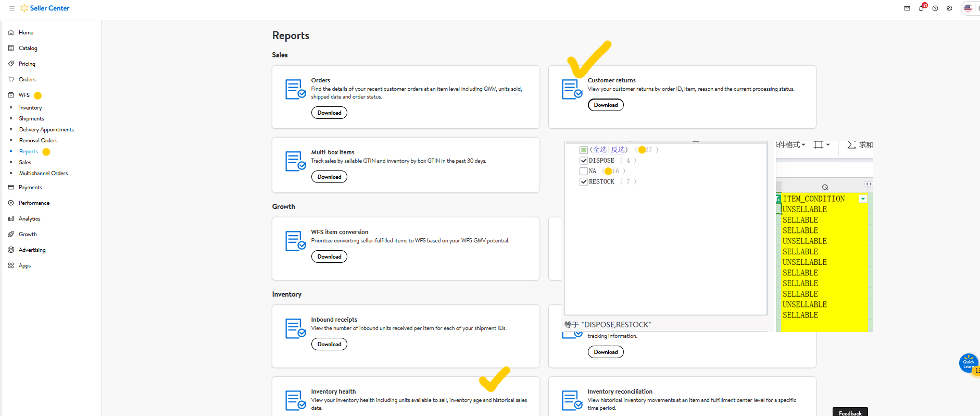Select column Q header in spreadsheet
This screenshot has height=416, width=980.
(825, 187)
